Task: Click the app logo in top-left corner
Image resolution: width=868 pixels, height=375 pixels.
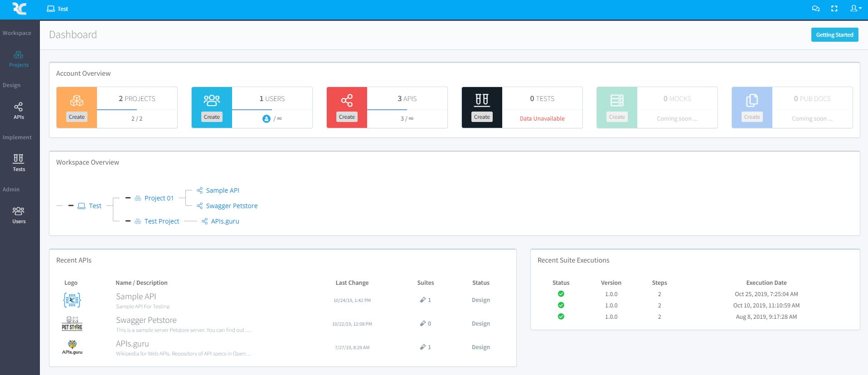Action: click(19, 9)
